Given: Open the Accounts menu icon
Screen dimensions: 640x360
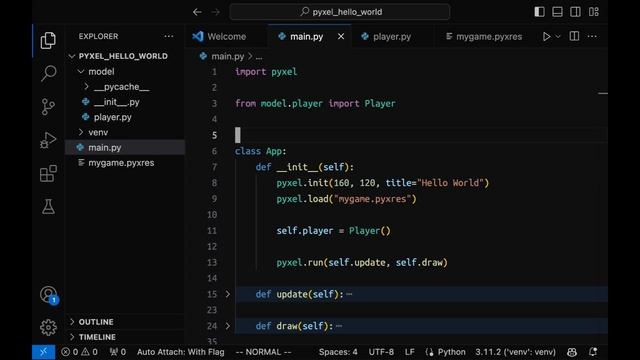Looking at the screenshot, I should tap(49, 294).
